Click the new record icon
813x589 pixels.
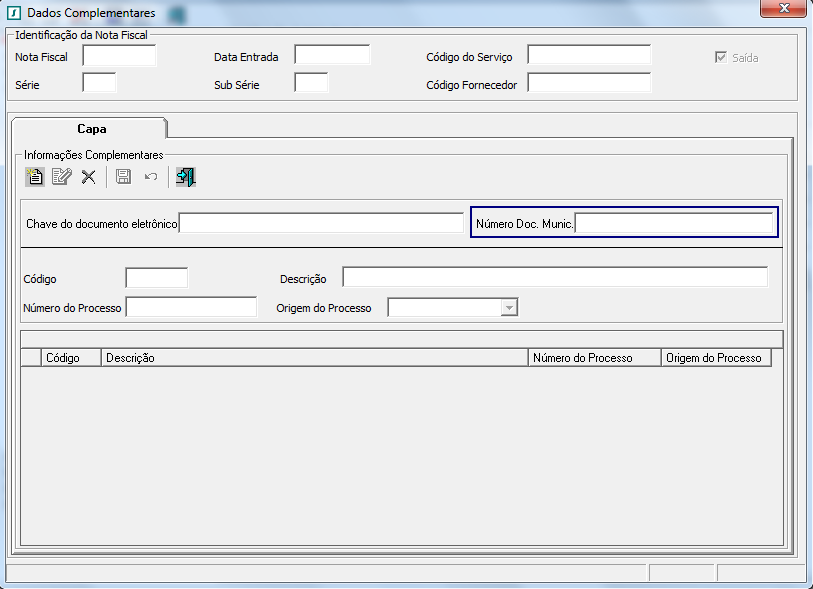pos(35,177)
